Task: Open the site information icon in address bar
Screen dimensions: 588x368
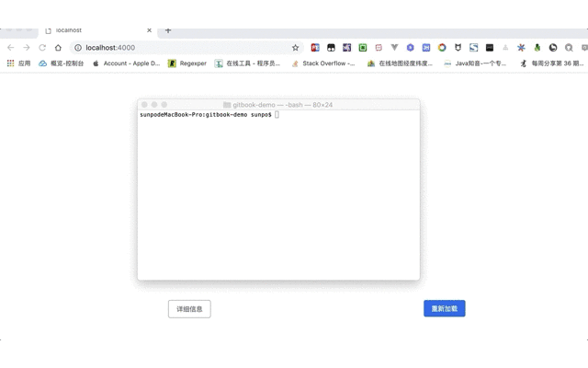Action: coord(78,47)
